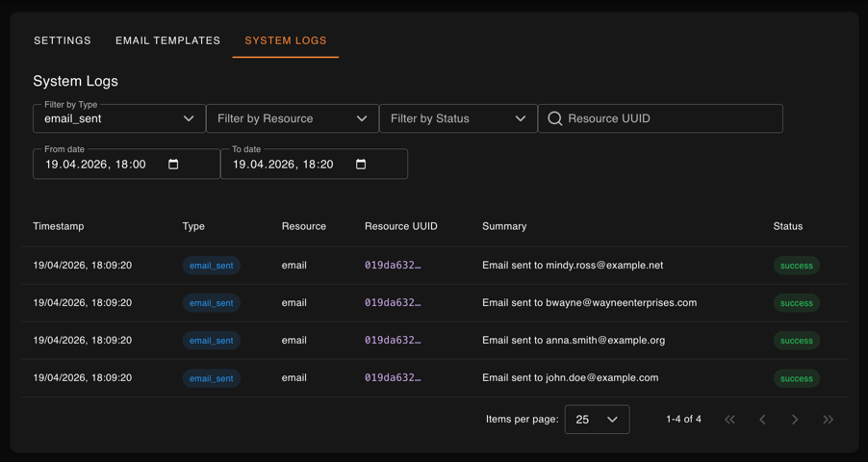Click the Resource column header
The image size is (868, 462).
304,226
